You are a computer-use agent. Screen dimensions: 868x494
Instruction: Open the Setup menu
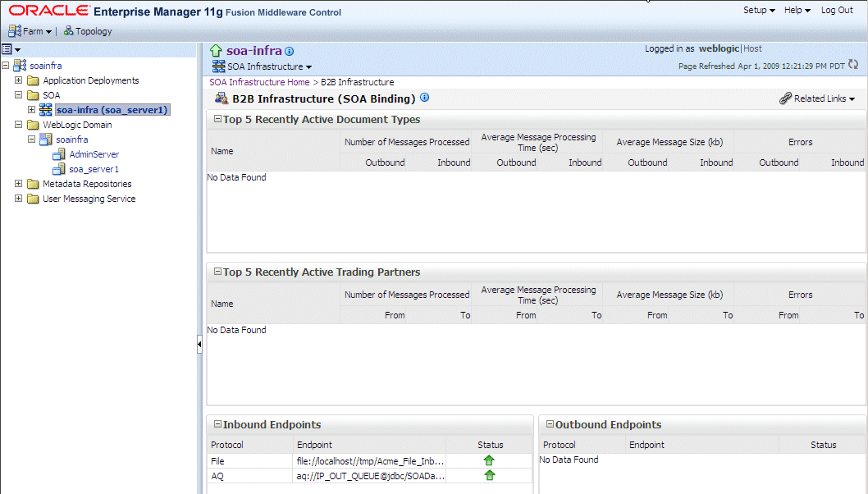759,10
